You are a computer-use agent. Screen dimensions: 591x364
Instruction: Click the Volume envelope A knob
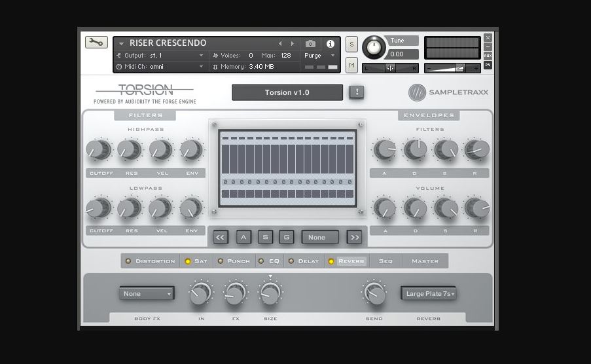point(385,208)
